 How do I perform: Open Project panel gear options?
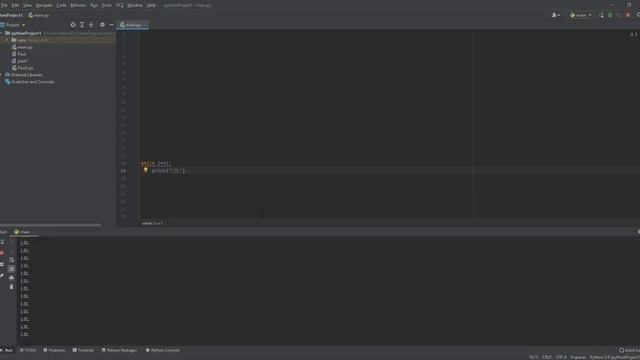click(x=102, y=25)
